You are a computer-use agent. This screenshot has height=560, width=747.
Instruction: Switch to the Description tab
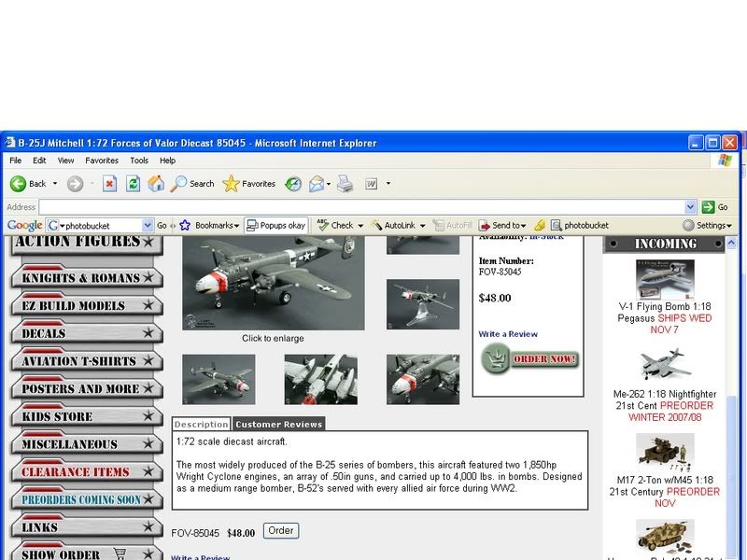(x=202, y=424)
